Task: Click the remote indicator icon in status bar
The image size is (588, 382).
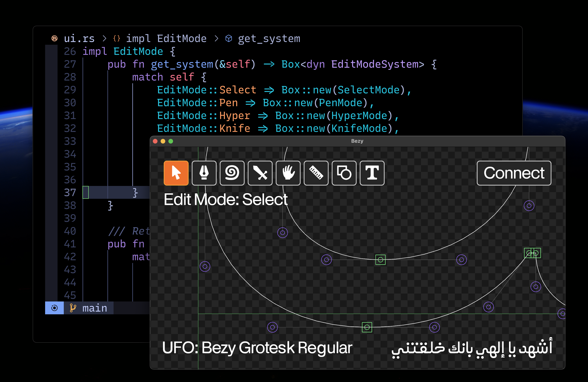Action: 54,308
